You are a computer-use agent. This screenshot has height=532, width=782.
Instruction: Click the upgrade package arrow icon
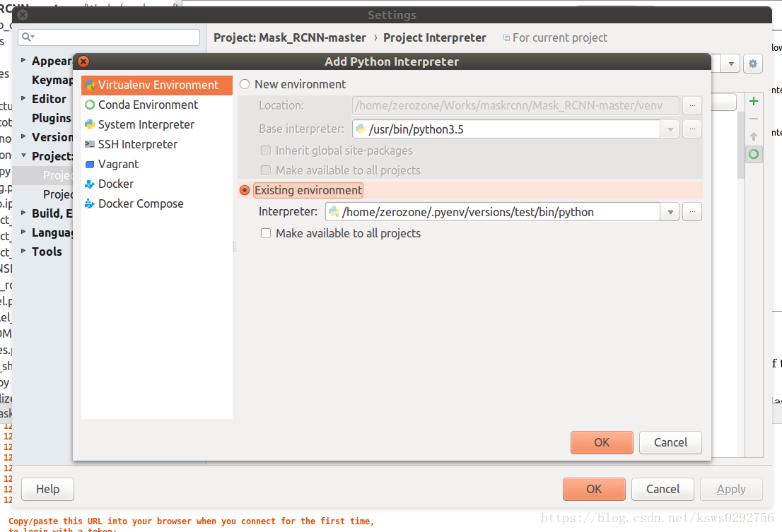(754, 136)
